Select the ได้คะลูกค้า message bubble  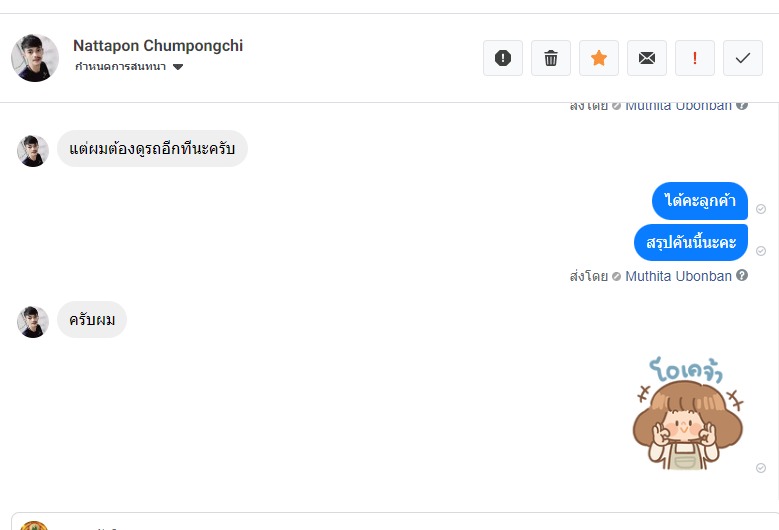click(x=699, y=201)
